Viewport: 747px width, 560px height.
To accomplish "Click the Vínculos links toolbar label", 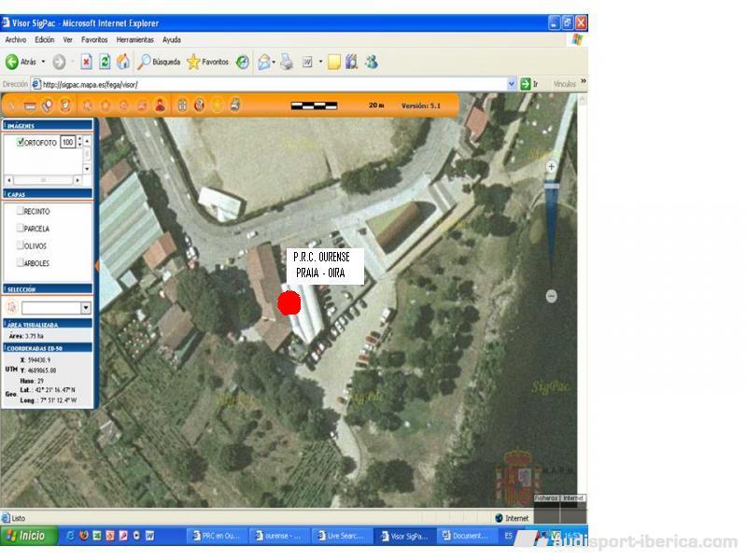I will coord(565,84).
